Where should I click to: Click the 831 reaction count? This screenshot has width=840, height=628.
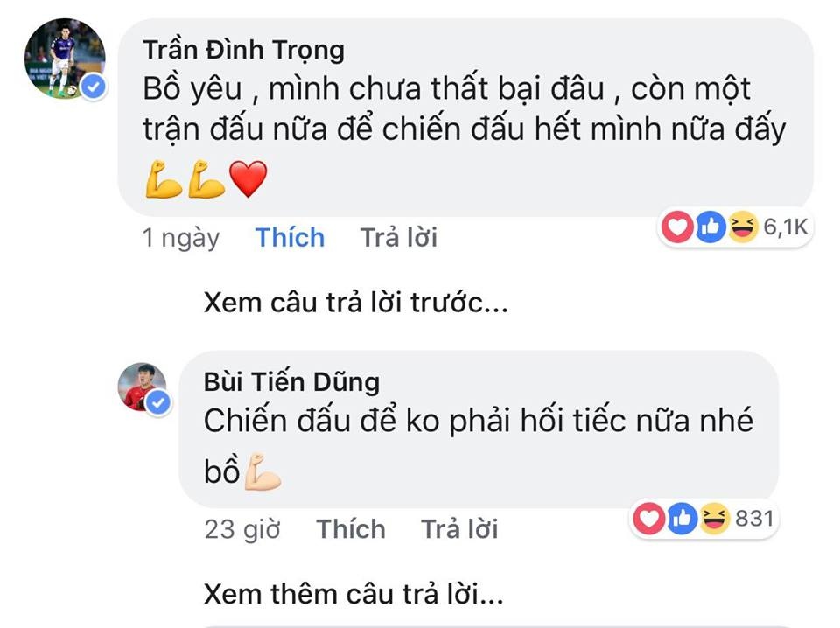pyautogui.click(x=754, y=519)
